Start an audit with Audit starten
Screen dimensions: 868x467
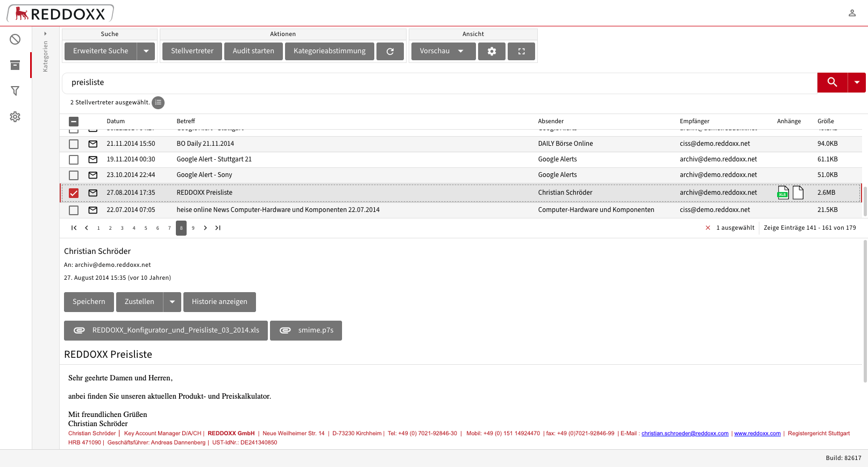tap(253, 51)
